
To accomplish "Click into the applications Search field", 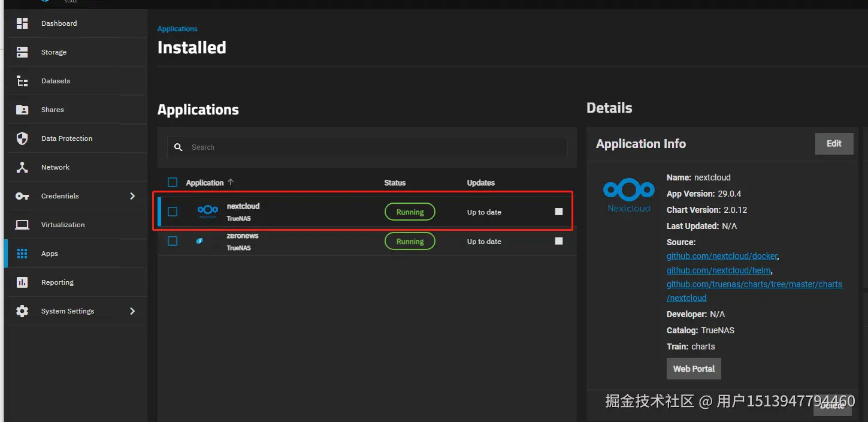I will (367, 147).
